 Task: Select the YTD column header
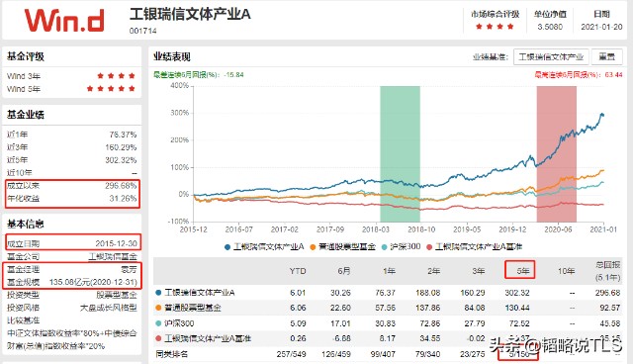298,271
